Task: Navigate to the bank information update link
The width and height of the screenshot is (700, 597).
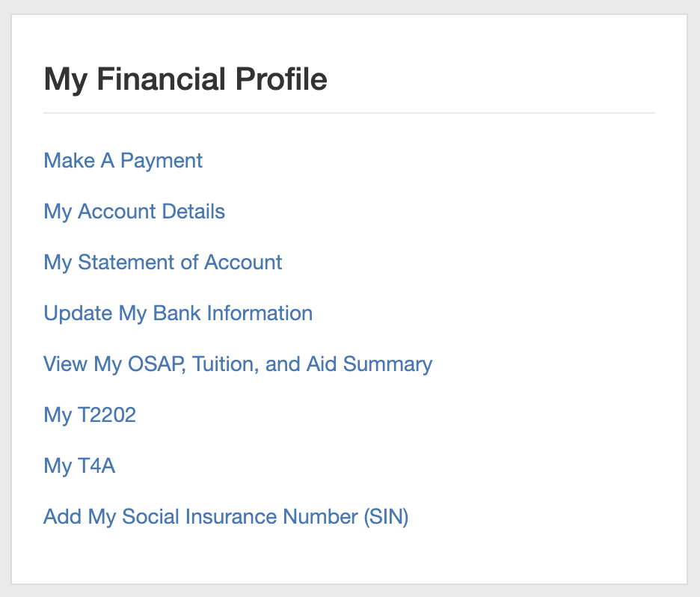Action: (x=178, y=313)
